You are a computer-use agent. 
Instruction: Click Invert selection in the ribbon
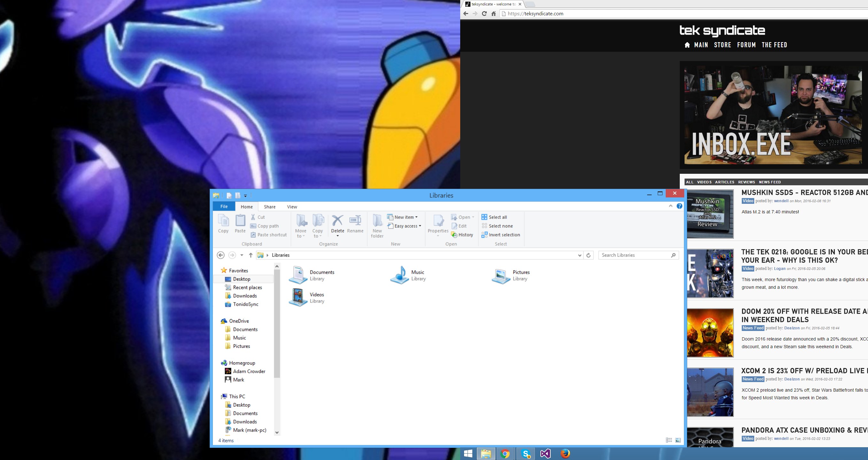(x=501, y=235)
